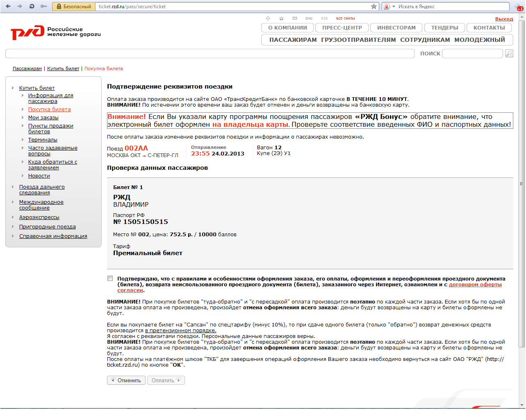Screen dimensions: 526x420
Task: Tick the agreement confirmation checkbox
Action: pos(110,278)
